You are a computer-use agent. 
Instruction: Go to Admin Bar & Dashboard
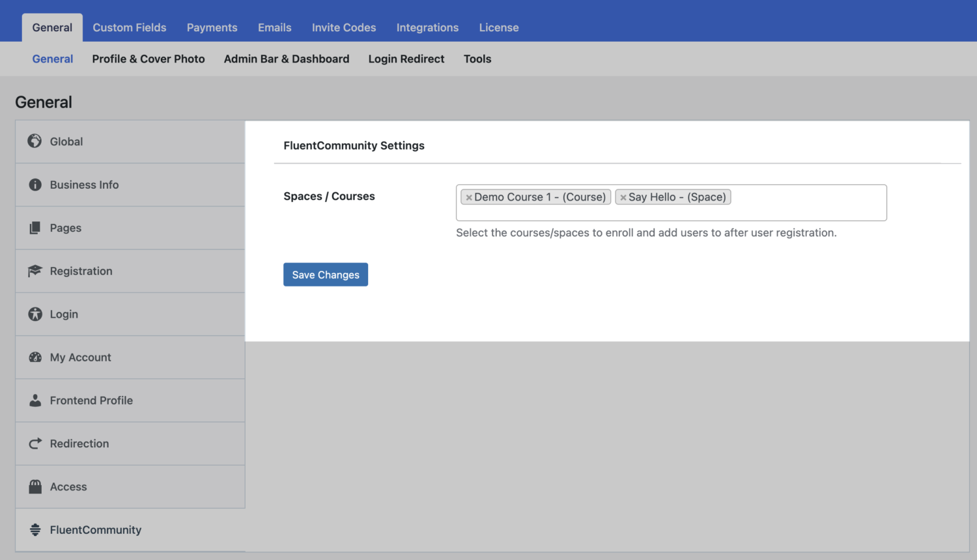(287, 59)
